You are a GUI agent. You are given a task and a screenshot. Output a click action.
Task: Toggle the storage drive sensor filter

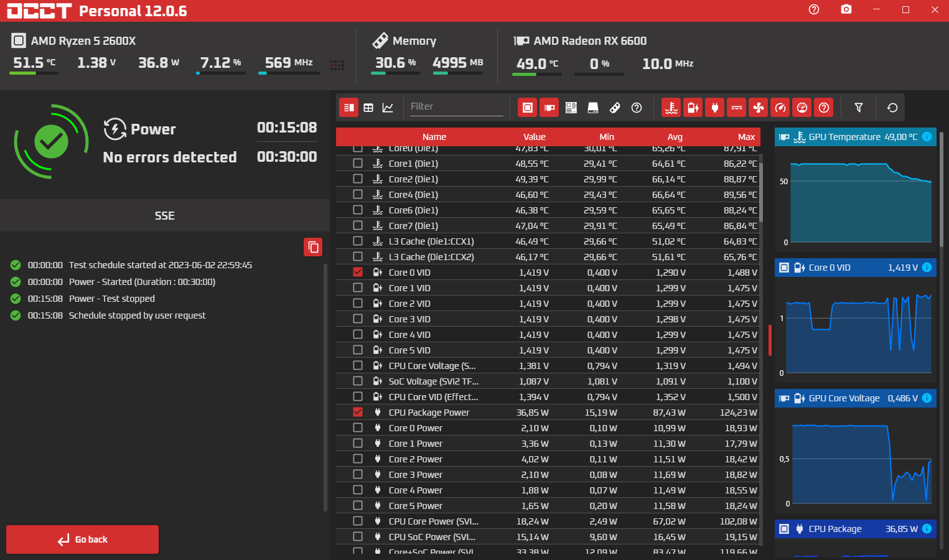pyautogui.click(x=593, y=108)
